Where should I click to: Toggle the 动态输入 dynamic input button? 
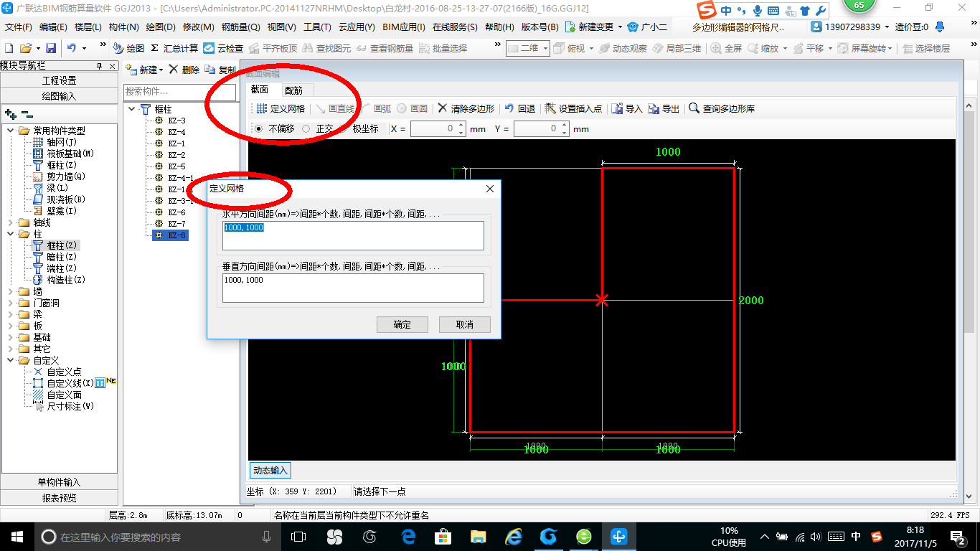click(x=270, y=471)
